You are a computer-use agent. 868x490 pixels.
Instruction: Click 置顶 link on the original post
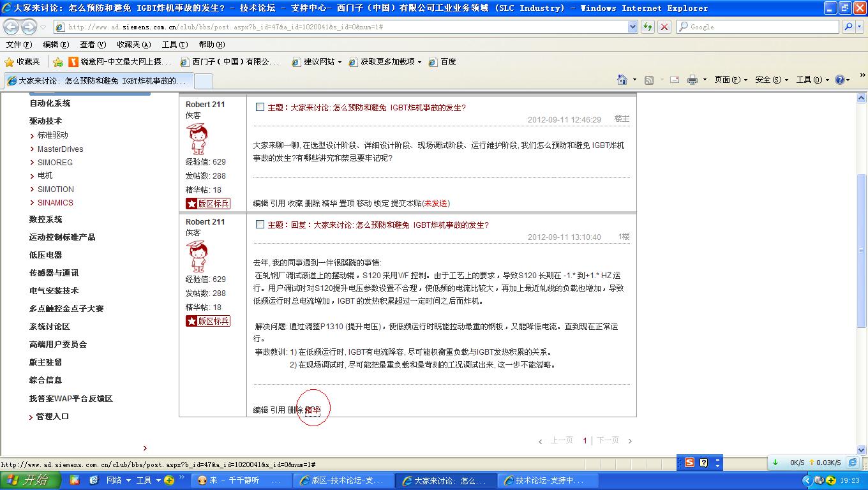pos(347,204)
